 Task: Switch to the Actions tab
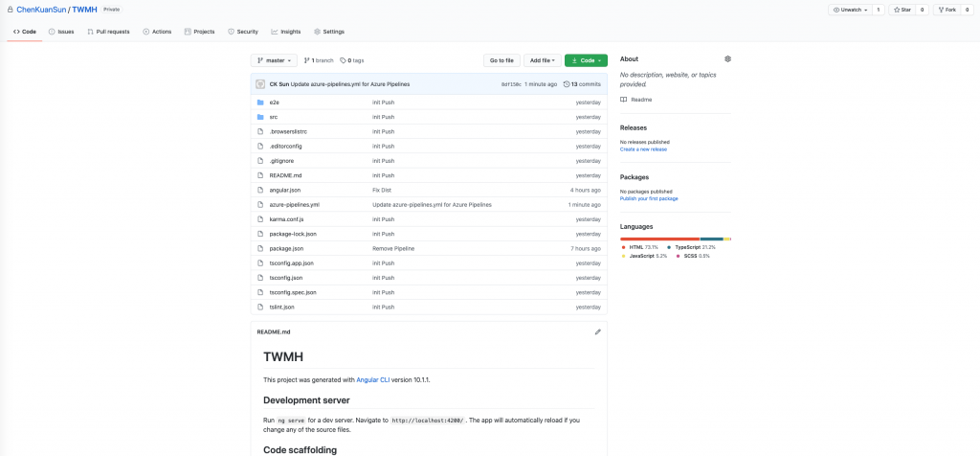click(157, 32)
